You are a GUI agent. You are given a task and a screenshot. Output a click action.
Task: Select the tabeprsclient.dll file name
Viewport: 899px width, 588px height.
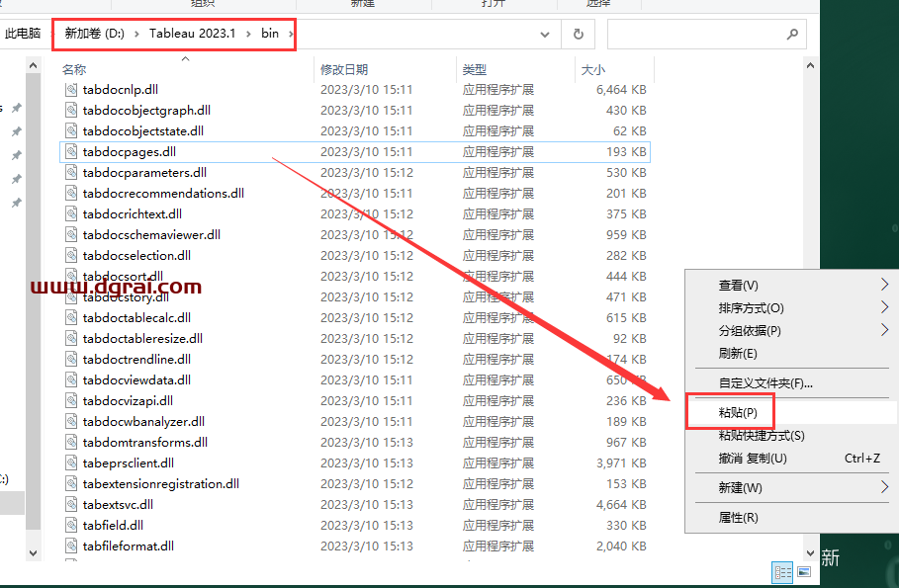coord(129,463)
